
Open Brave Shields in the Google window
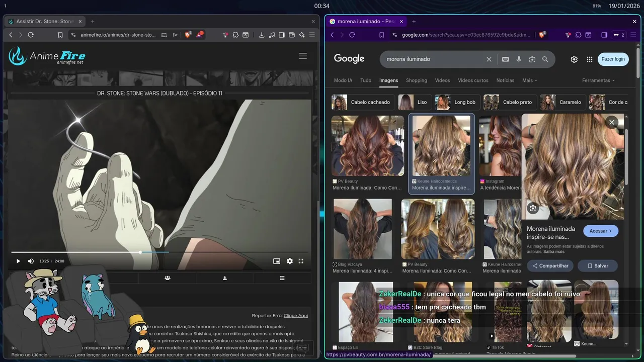[x=542, y=35]
